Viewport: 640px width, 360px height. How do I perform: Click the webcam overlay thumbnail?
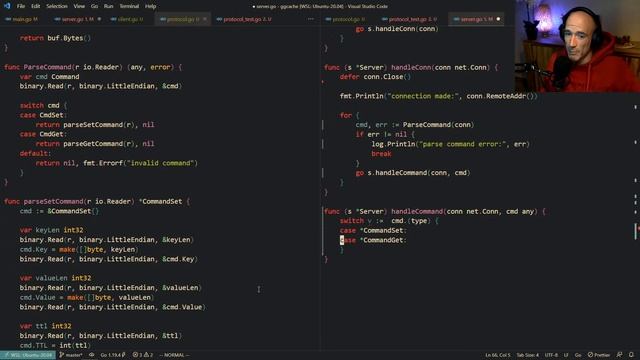[577, 46]
